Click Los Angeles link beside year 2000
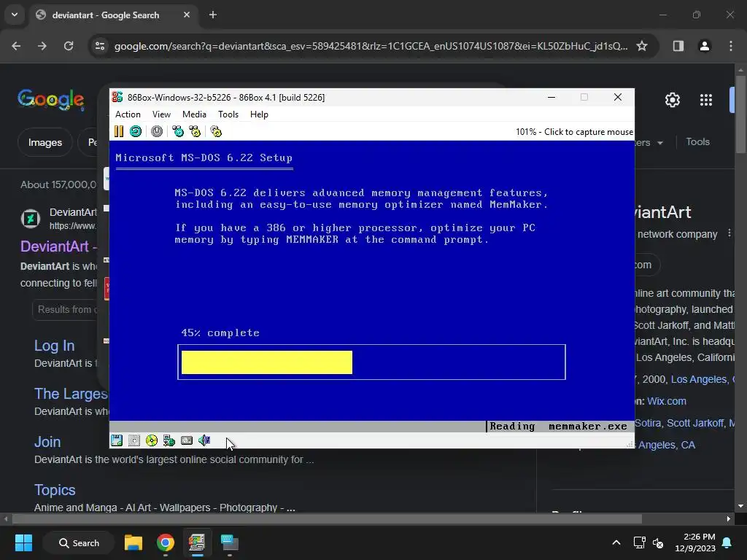747x560 pixels. pos(699,379)
